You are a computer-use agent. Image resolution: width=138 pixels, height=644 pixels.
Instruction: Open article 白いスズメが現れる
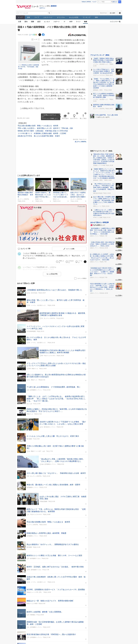coord(56,339)
